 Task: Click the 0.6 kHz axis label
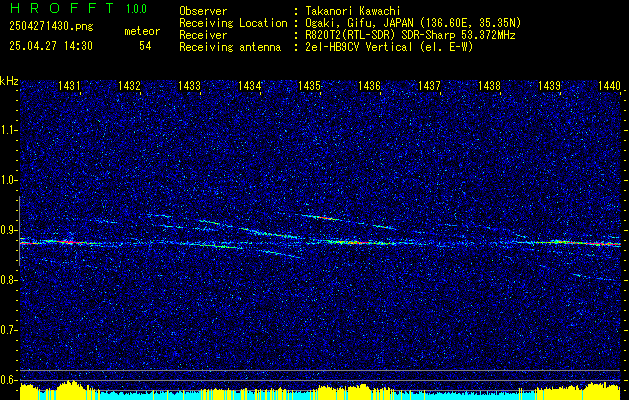pyautogui.click(x=9, y=380)
